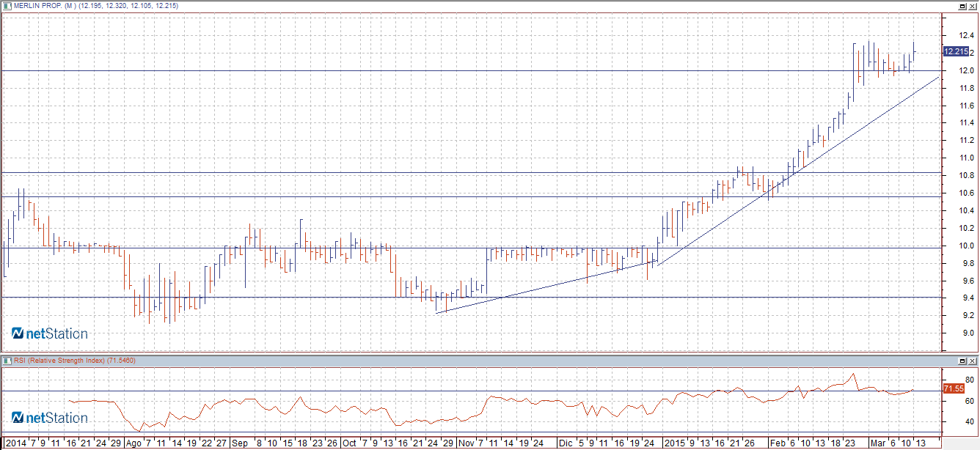Select the 71.55 RSI value label

point(953,388)
